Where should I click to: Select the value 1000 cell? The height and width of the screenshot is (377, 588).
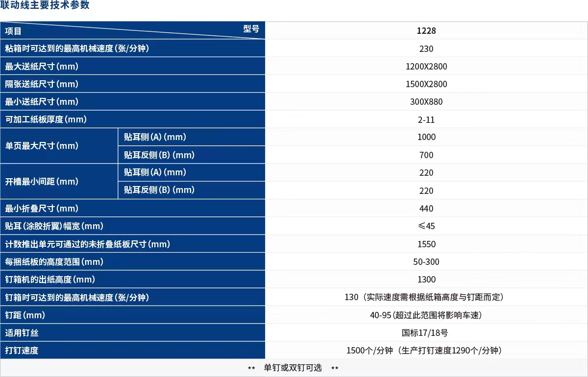[426, 137]
